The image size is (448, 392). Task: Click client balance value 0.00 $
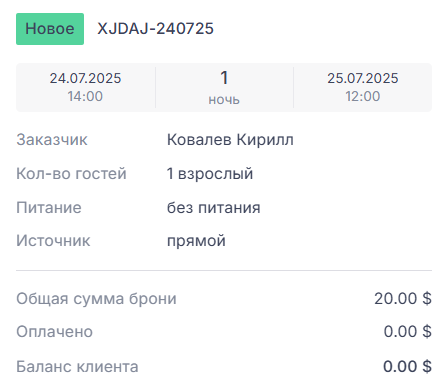click(407, 366)
